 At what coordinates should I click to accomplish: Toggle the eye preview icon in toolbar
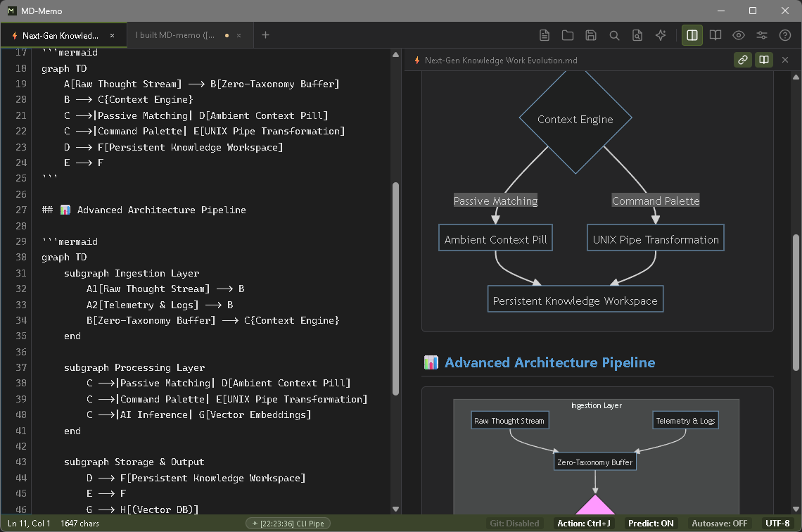point(739,35)
